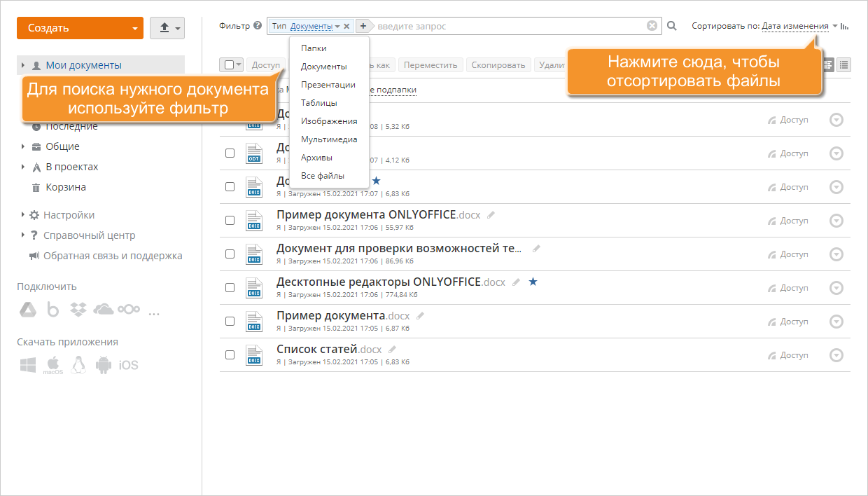The image size is (868, 496).
Task: Connect a Nextcloud account
Action: tap(129, 309)
